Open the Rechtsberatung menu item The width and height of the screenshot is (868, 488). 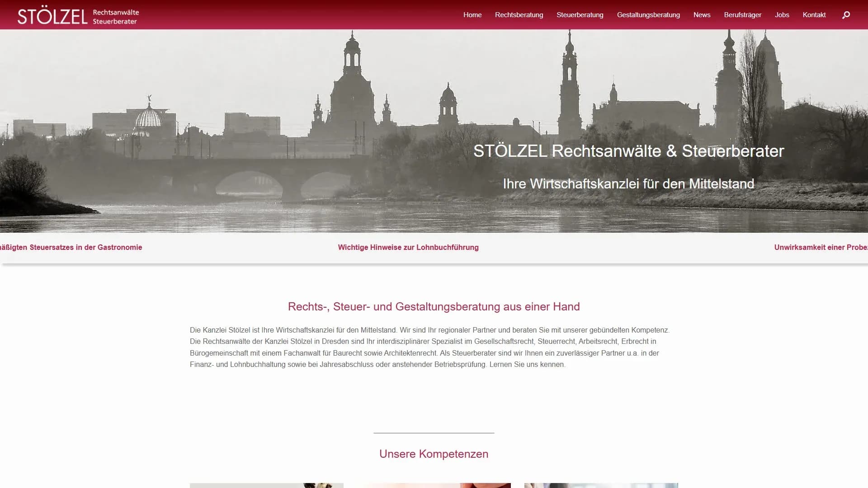point(519,14)
